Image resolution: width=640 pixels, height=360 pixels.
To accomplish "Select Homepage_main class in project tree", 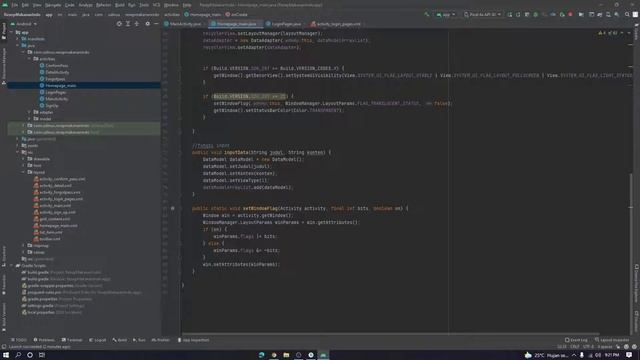I will (61, 86).
